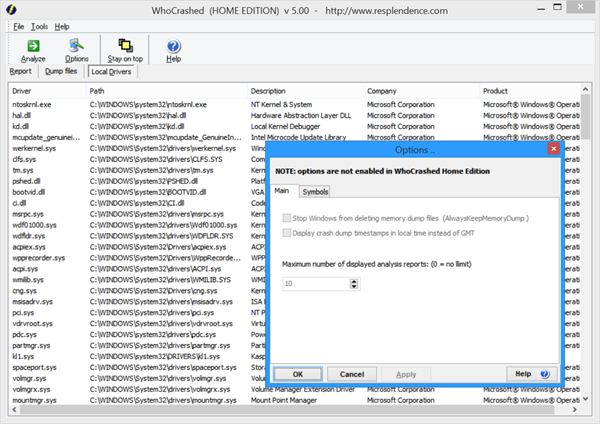This screenshot has width=600, height=424.
Task: Click the Local Kernel Debugger description cell
Action: click(285, 126)
